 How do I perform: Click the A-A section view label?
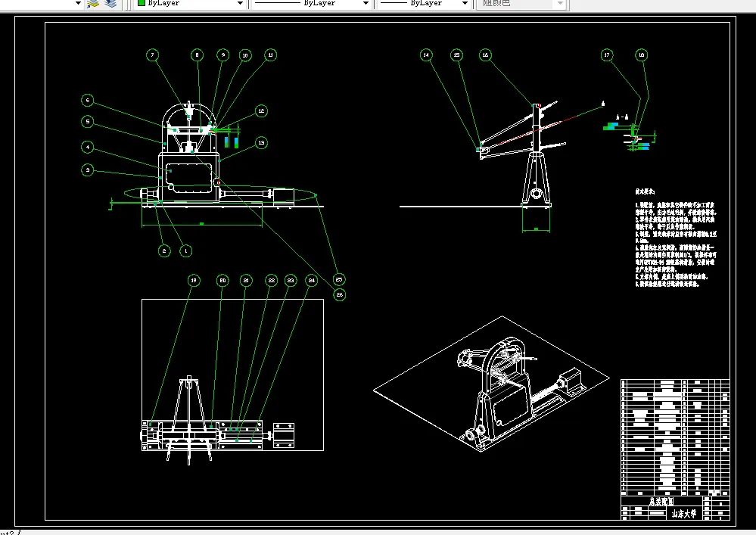tap(623, 117)
